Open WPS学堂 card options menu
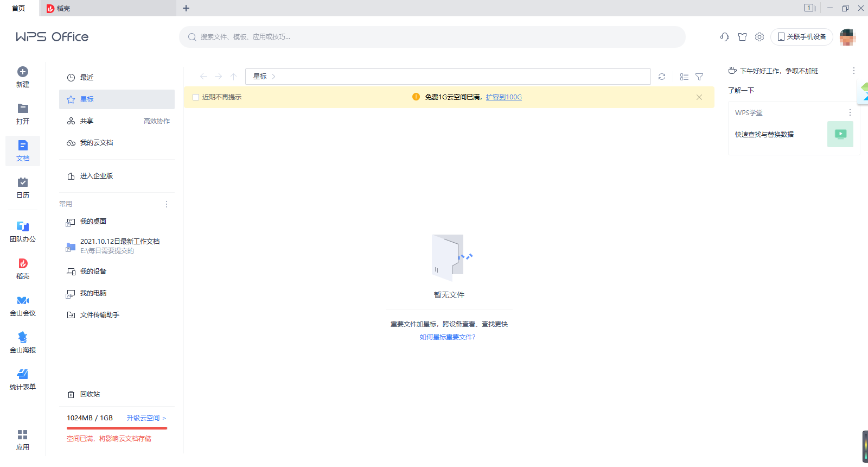Screen dimensions: 868x467 point(850,112)
